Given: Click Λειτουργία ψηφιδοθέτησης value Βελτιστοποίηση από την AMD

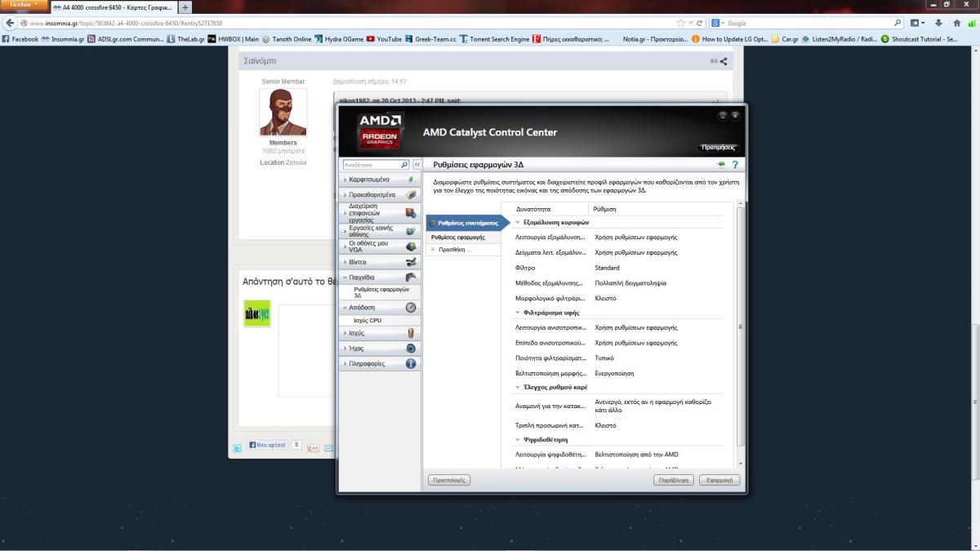Looking at the screenshot, I should point(636,454).
